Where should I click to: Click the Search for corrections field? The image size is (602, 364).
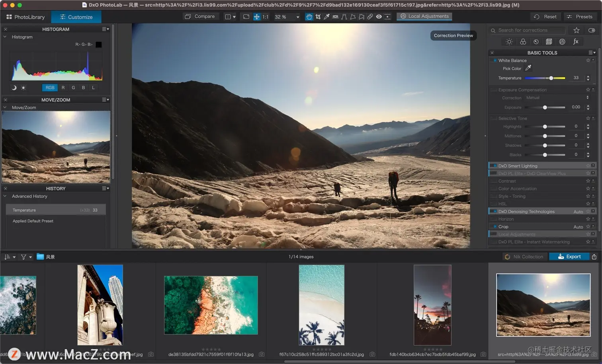point(528,30)
